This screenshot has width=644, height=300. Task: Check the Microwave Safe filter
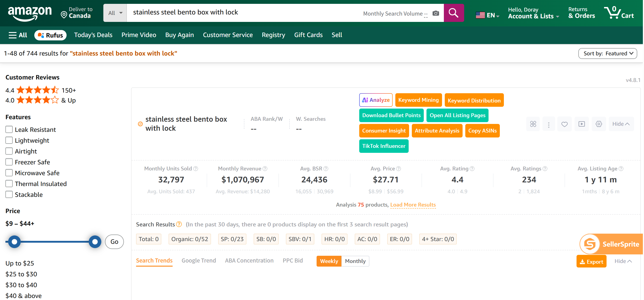point(9,173)
